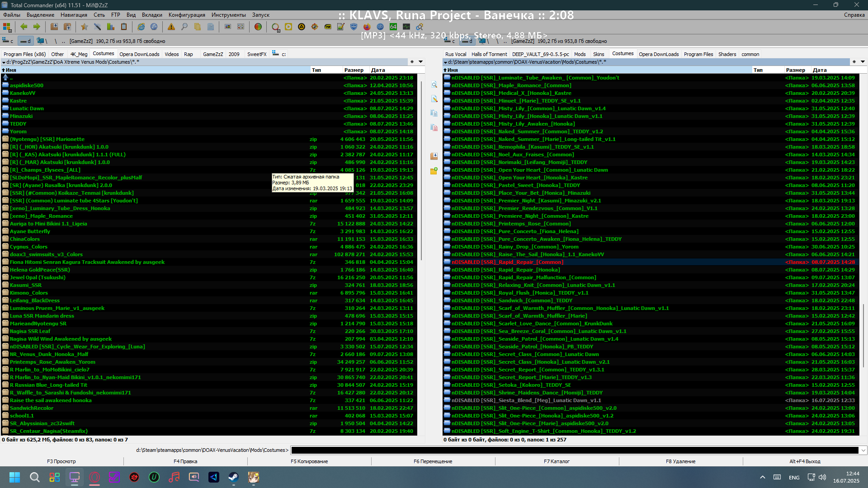This screenshot has width=868, height=488.
Task: Click F6 Перемещение button
Action: tap(433, 461)
